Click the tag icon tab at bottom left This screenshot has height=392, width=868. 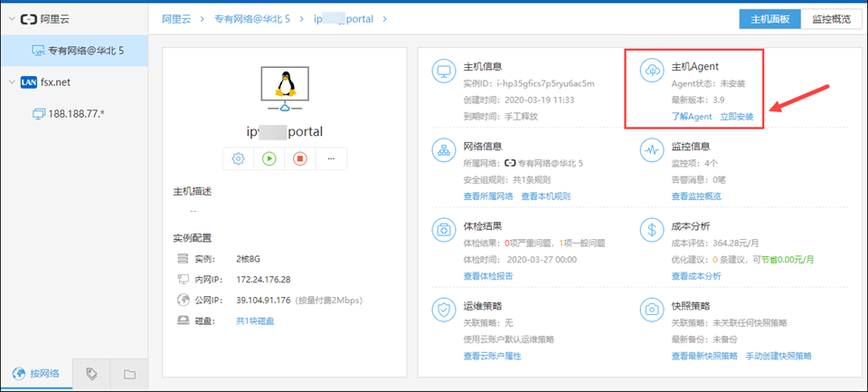tap(91, 373)
